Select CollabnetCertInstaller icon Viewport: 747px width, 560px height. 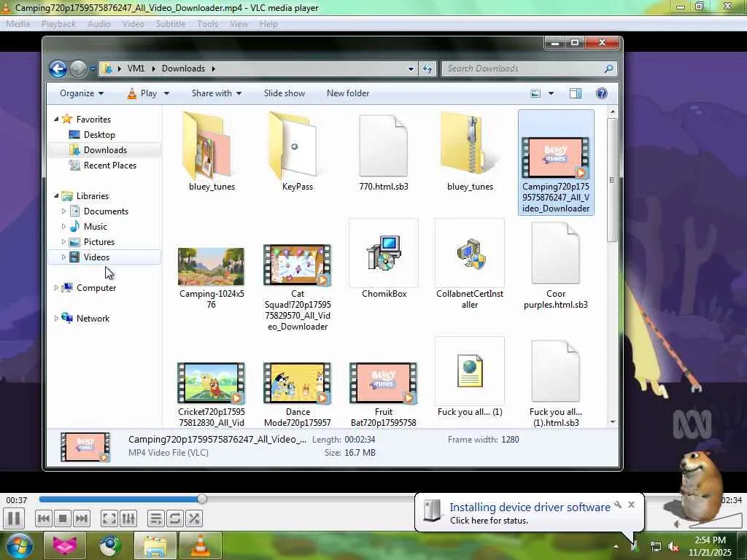click(x=470, y=254)
